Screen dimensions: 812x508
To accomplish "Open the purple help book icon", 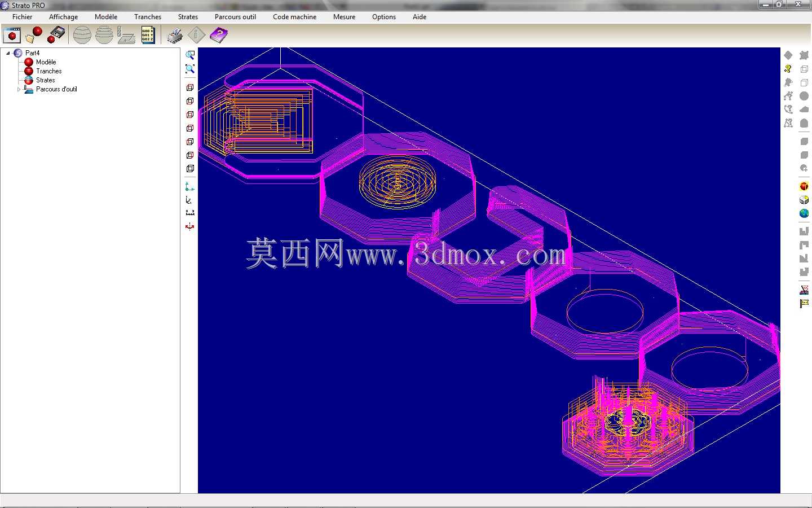I will [219, 35].
